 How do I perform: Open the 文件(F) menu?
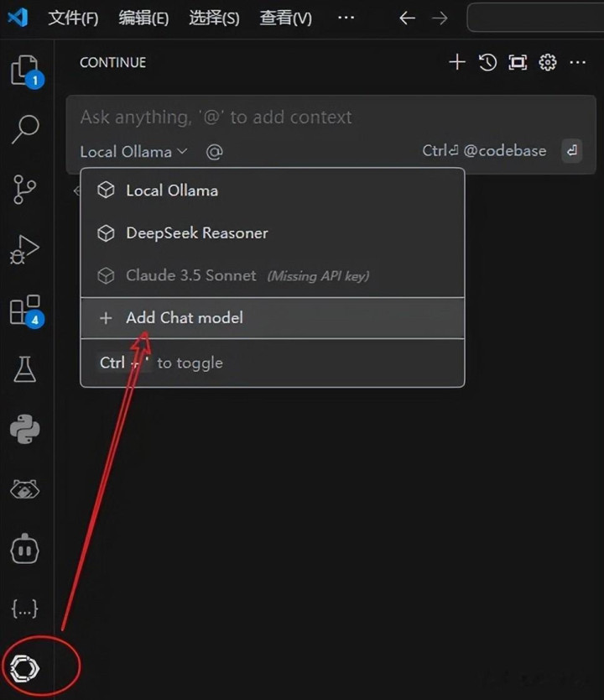click(x=73, y=18)
